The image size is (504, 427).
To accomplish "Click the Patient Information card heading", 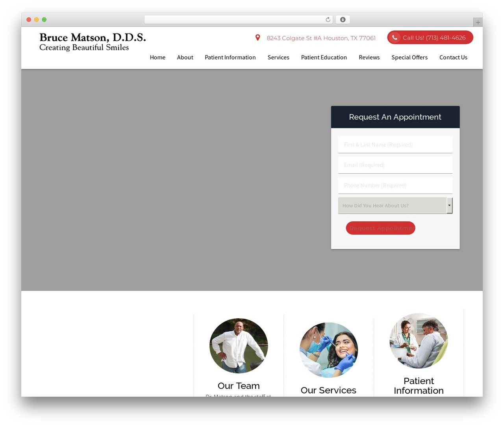I will pyautogui.click(x=419, y=386).
